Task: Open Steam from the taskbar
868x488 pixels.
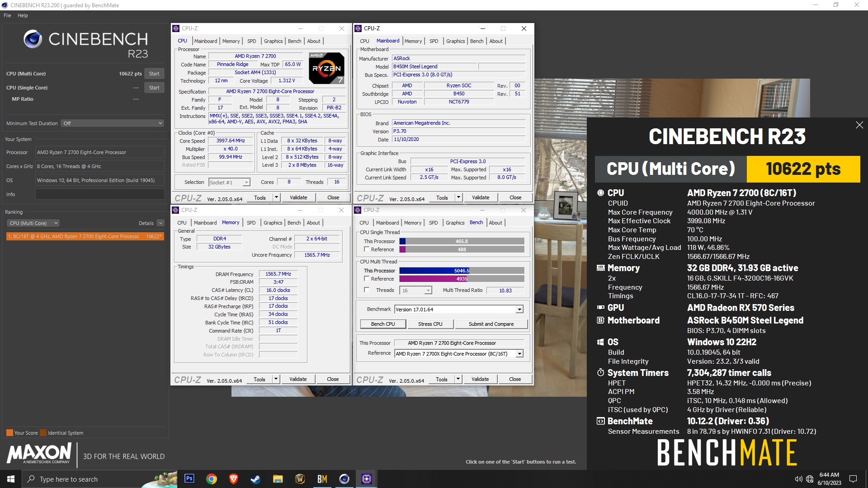Action: click(x=256, y=479)
